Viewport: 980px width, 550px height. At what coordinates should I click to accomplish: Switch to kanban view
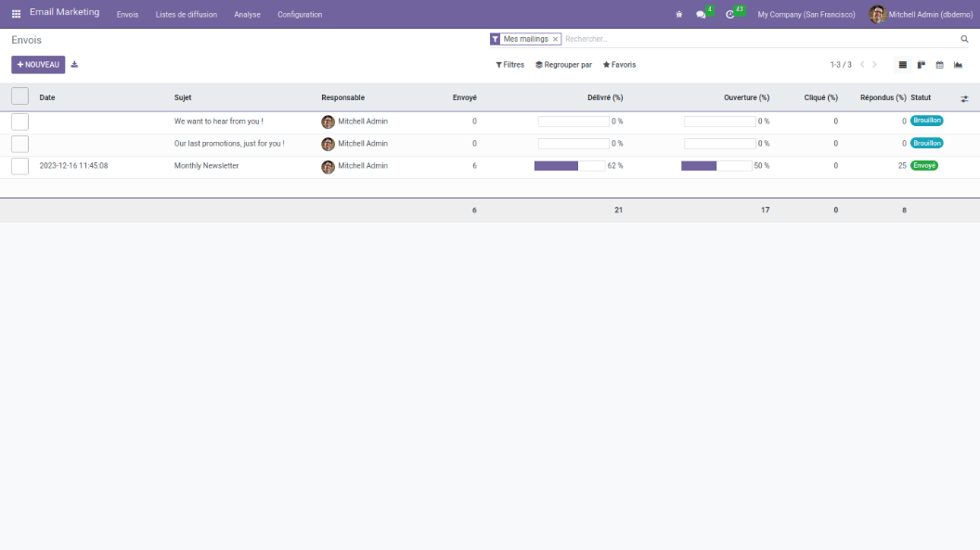[922, 65]
